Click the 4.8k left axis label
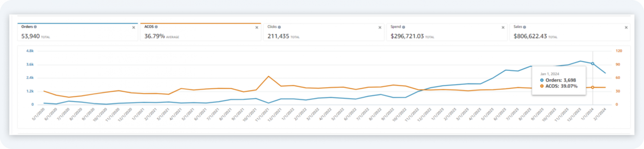The image size is (644, 149). (30, 51)
